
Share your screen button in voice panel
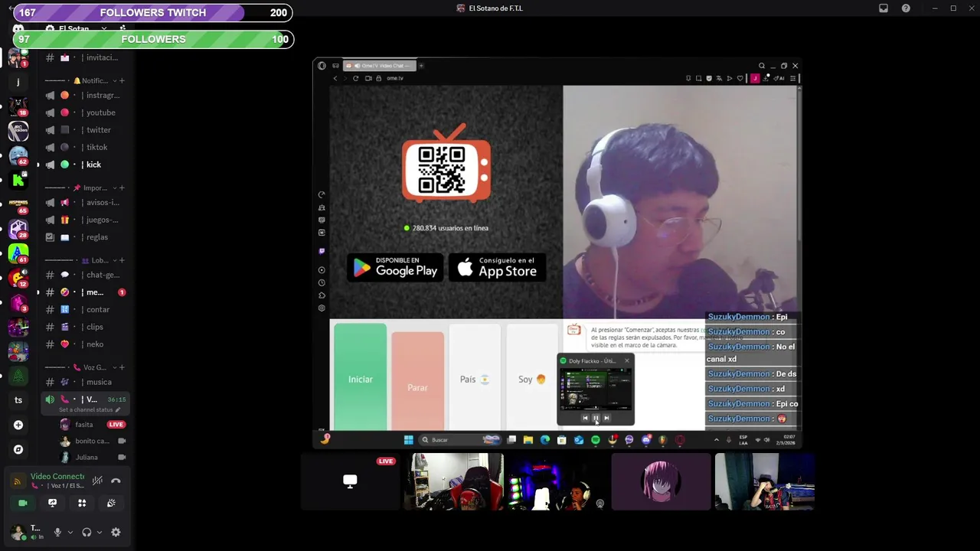52,503
